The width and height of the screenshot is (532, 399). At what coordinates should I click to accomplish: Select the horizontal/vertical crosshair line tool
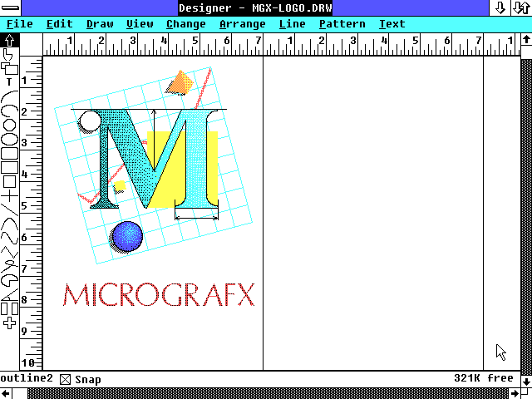point(9,196)
